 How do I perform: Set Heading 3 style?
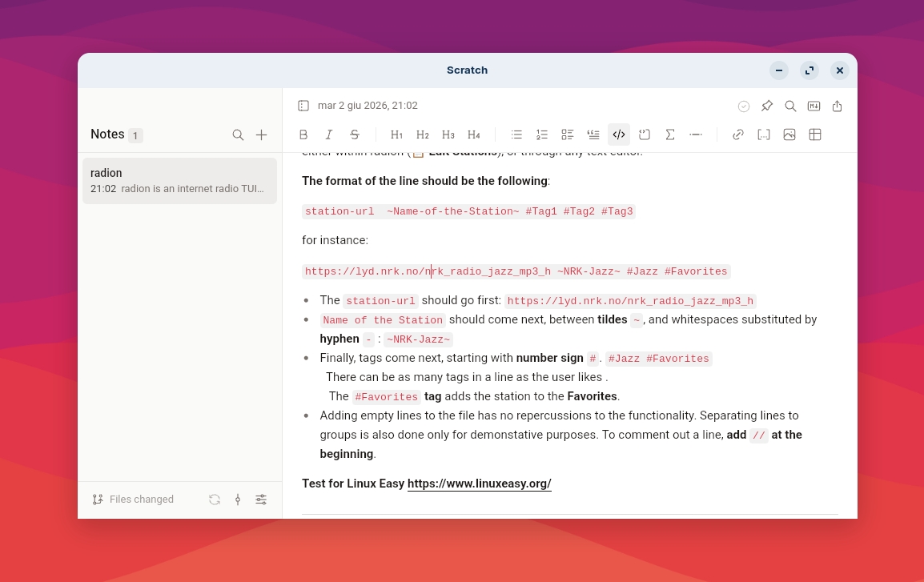[448, 135]
